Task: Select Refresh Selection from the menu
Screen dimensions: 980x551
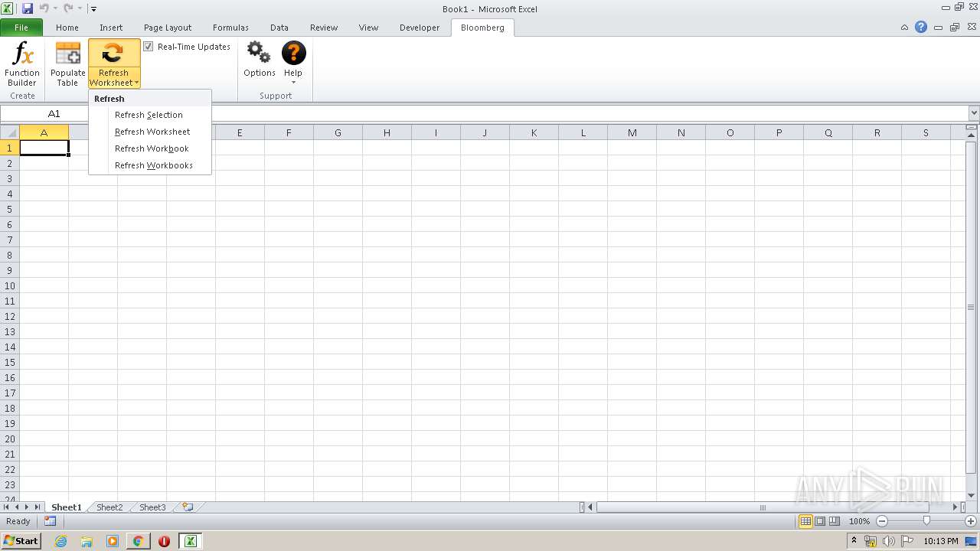Action: tap(149, 115)
